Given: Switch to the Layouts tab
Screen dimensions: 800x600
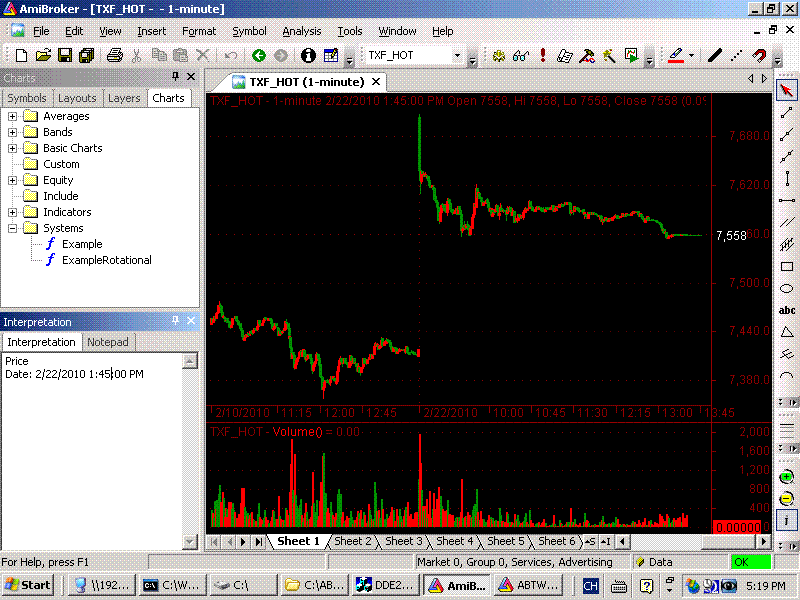Looking at the screenshot, I should pyautogui.click(x=77, y=98).
